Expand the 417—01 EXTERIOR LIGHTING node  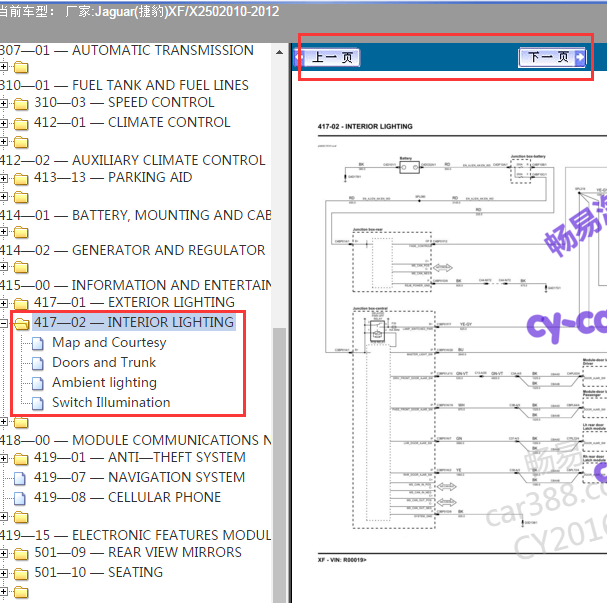coord(3,303)
